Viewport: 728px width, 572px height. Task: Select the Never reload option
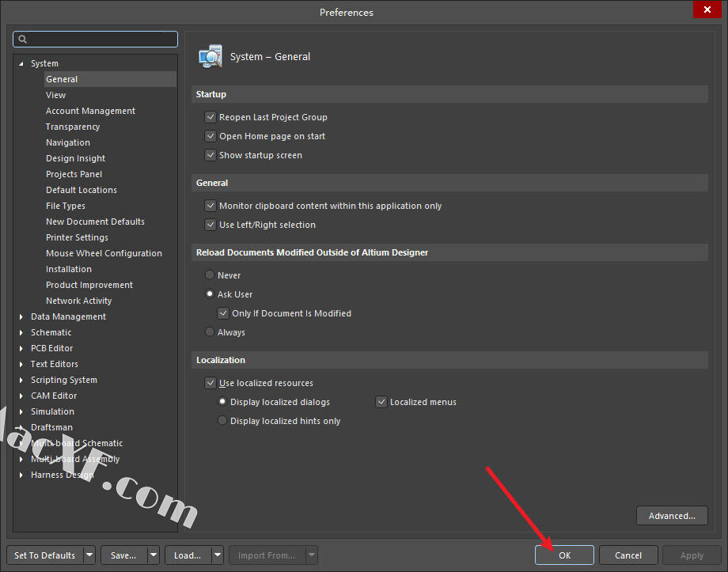(x=210, y=275)
